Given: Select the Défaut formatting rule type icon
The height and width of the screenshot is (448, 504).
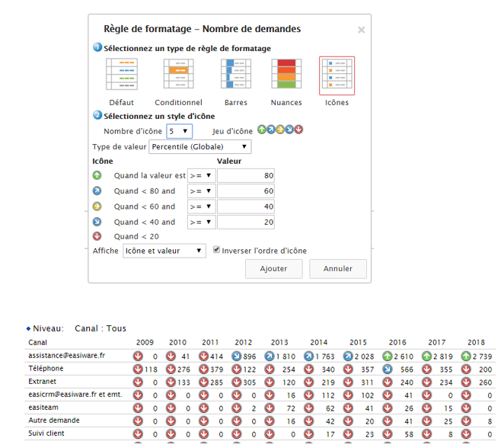Looking at the screenshot, I should [121, 75].
